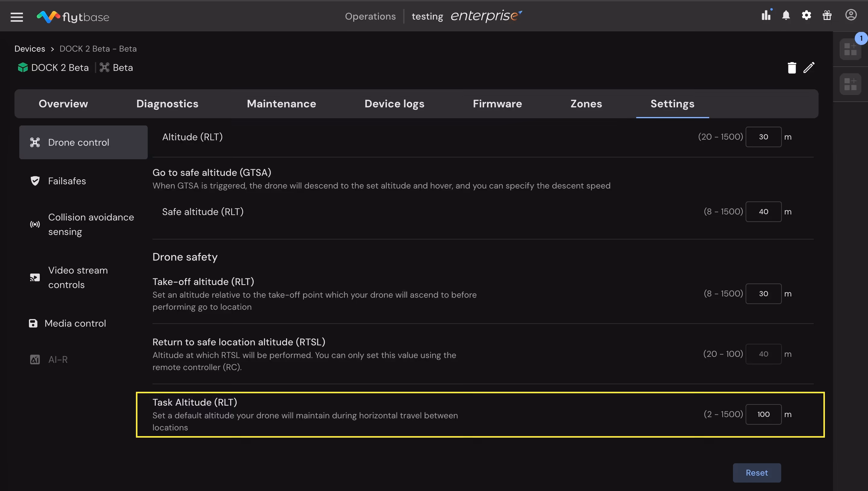
Task: Delete device using the trash icon
Action: click(x=792, y=68)
